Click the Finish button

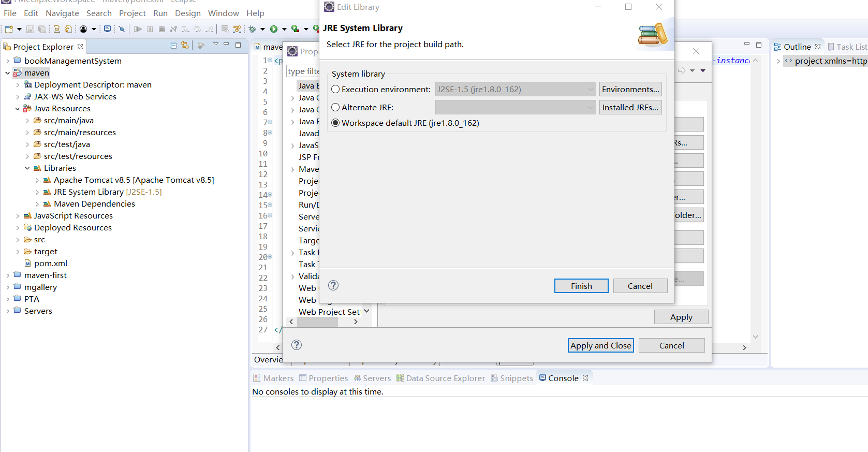[x=581, y=286]
